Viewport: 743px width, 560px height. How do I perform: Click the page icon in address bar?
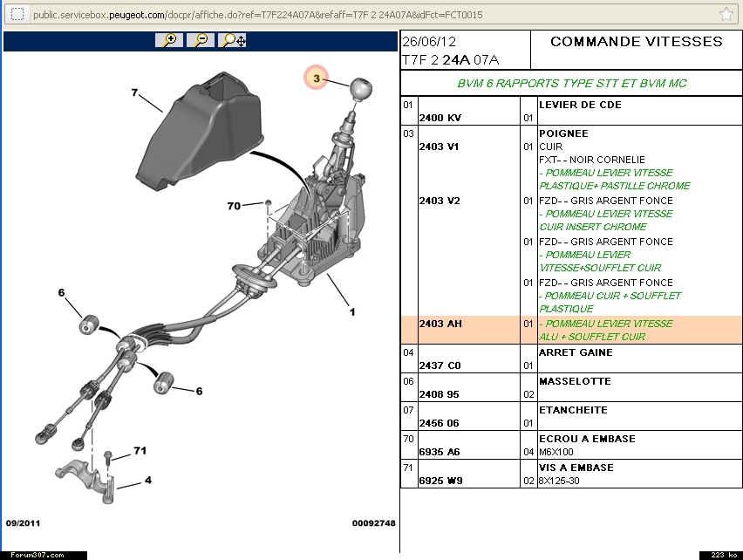click(17, 15)
